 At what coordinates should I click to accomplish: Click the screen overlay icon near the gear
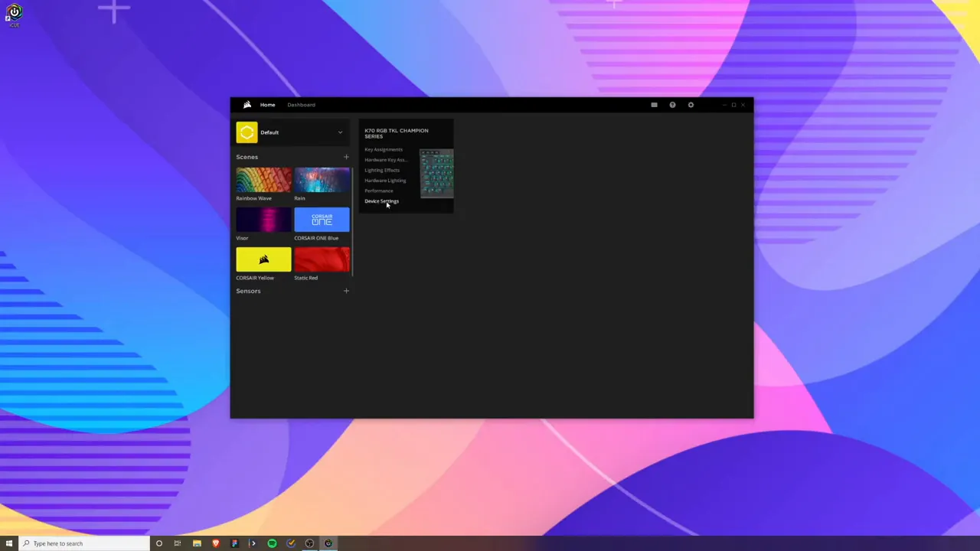[653, 105]
